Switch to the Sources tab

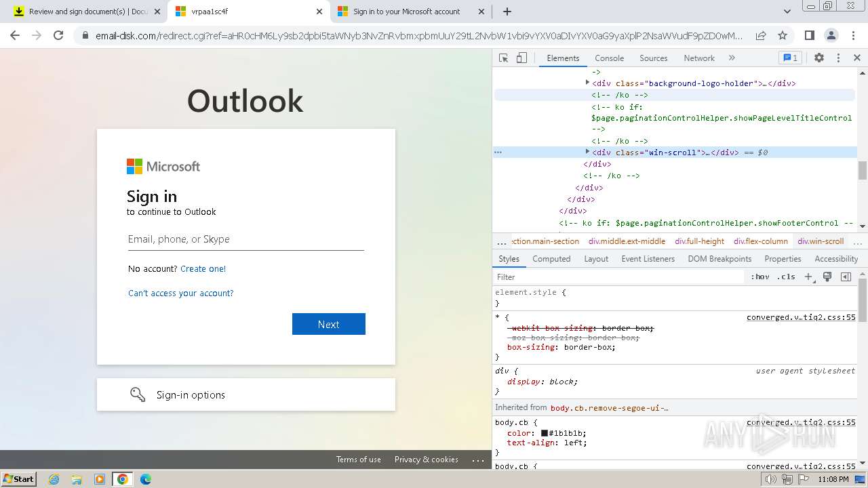tap(653, 58)
